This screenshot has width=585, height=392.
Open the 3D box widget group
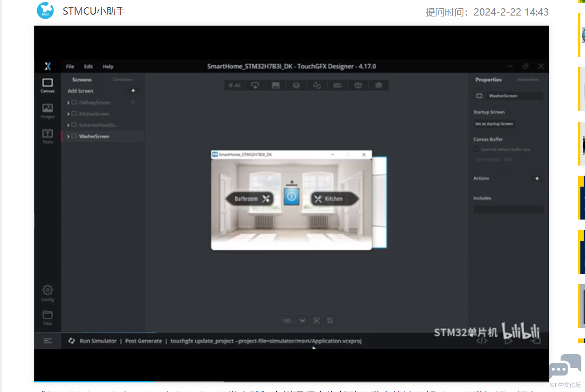pyautogui.click(x=358, y=85)
